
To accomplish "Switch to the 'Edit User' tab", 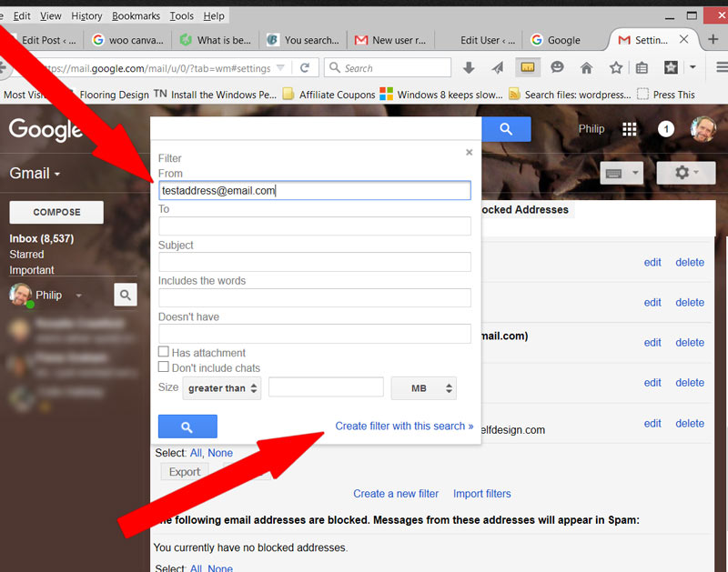I will (x=479, y=40).
